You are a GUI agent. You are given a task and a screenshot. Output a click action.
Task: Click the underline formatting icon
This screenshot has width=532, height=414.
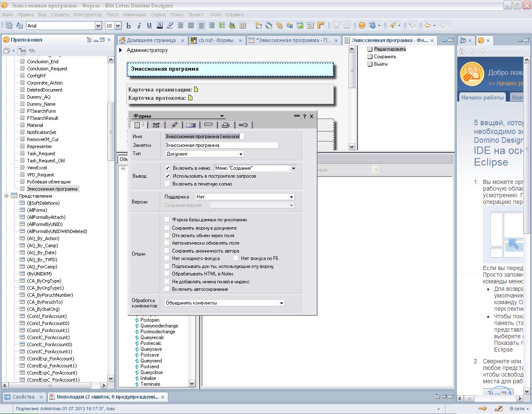pos(149,26)
